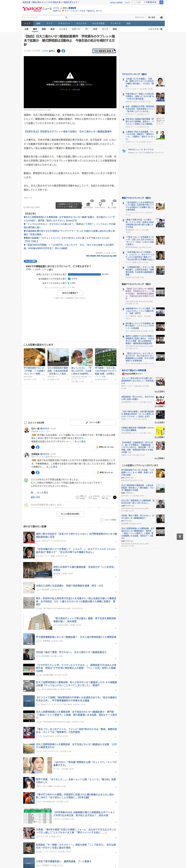Open the settings gear icon
The height and width of the screenshot is (868, 186).
coord(161,18)
